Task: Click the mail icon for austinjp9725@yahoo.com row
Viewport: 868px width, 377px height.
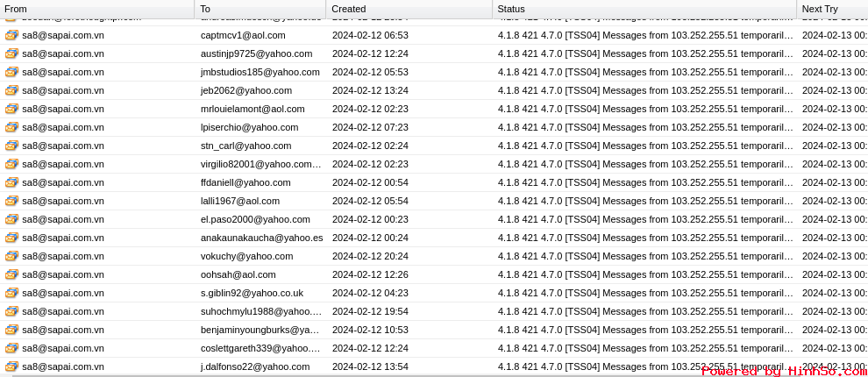Action: click(x=11, y=53)
